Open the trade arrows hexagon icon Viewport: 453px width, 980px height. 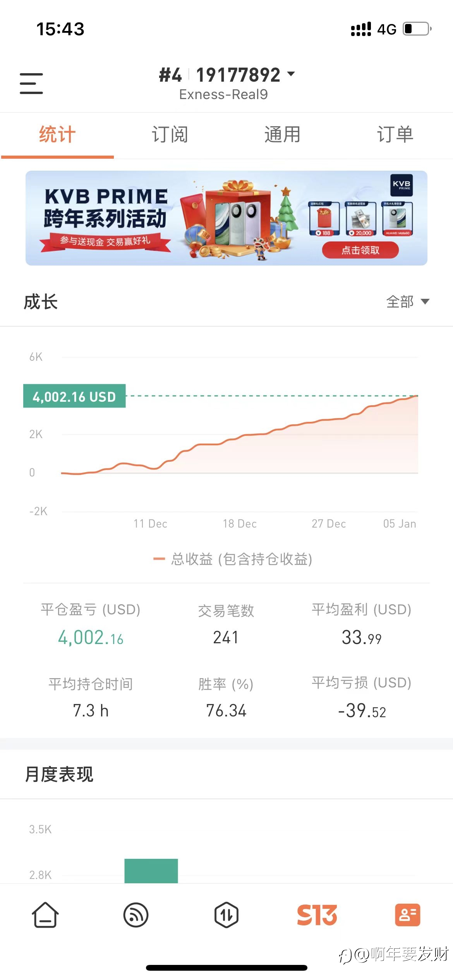pos(226,915)
